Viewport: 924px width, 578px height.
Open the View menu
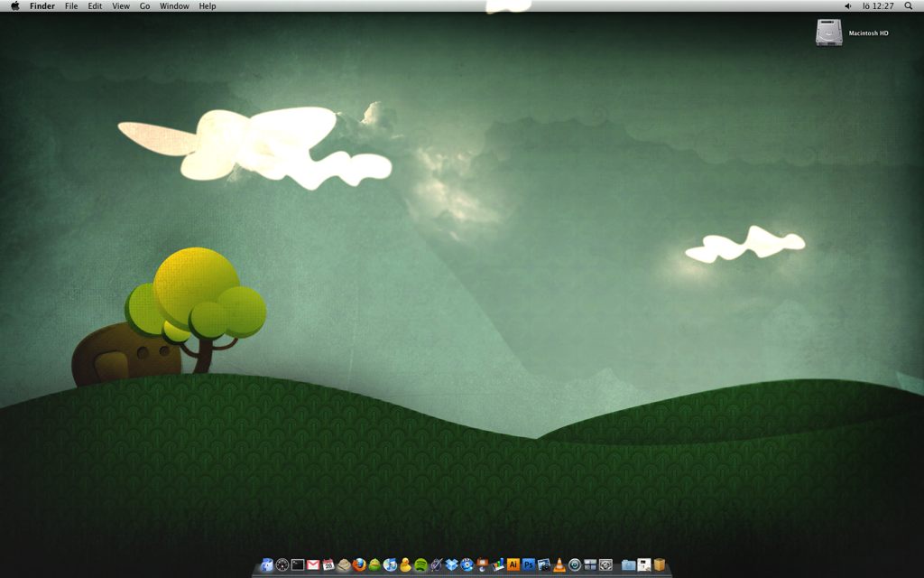coord(121,6)
